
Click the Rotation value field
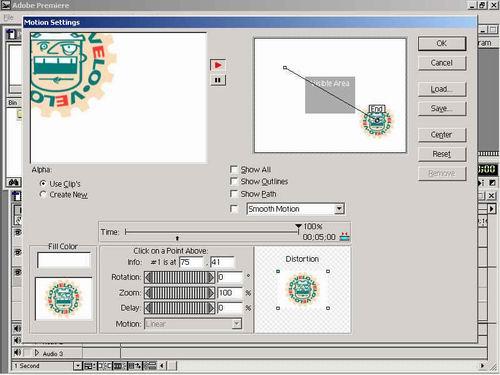tap(230, 277)
